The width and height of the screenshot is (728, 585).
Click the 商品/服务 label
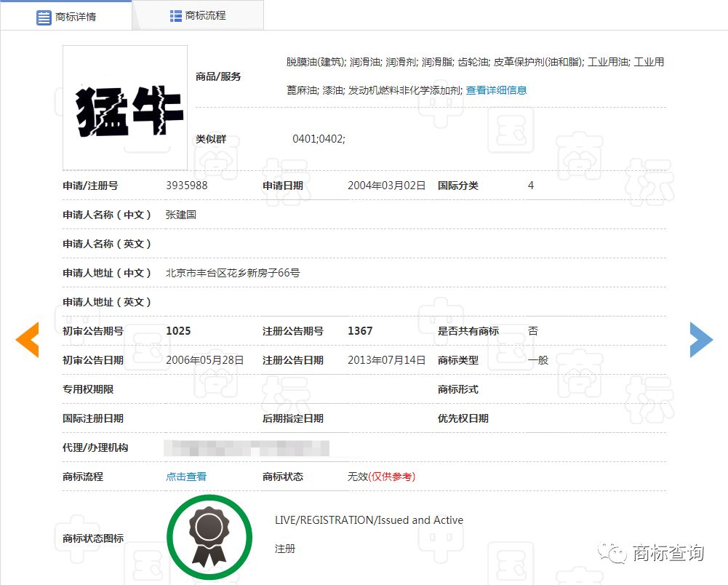[218, 76]
